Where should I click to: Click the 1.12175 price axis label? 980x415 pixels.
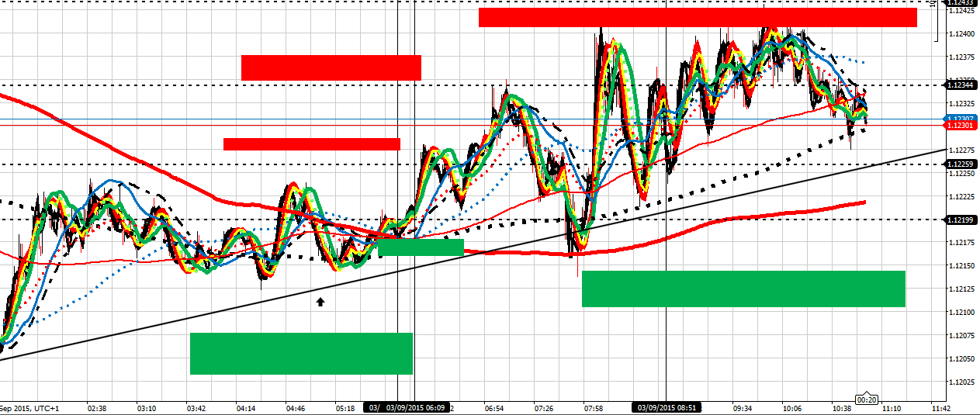click(961, 243)
